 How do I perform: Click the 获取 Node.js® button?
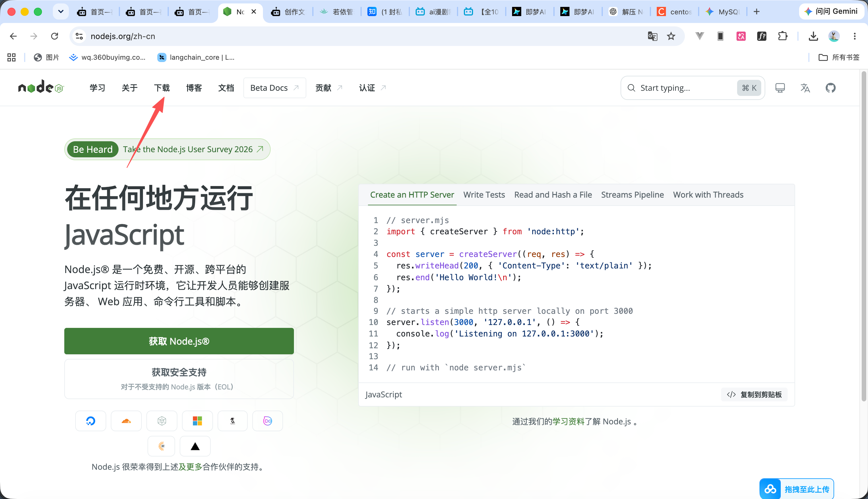tap(179, 341)
